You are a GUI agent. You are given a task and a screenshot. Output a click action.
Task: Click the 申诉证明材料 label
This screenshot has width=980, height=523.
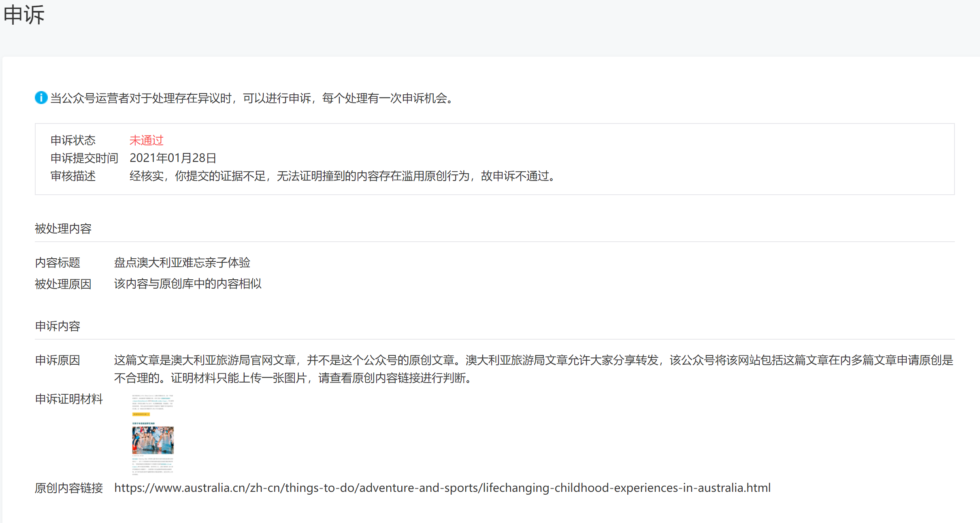coord(69,399)
